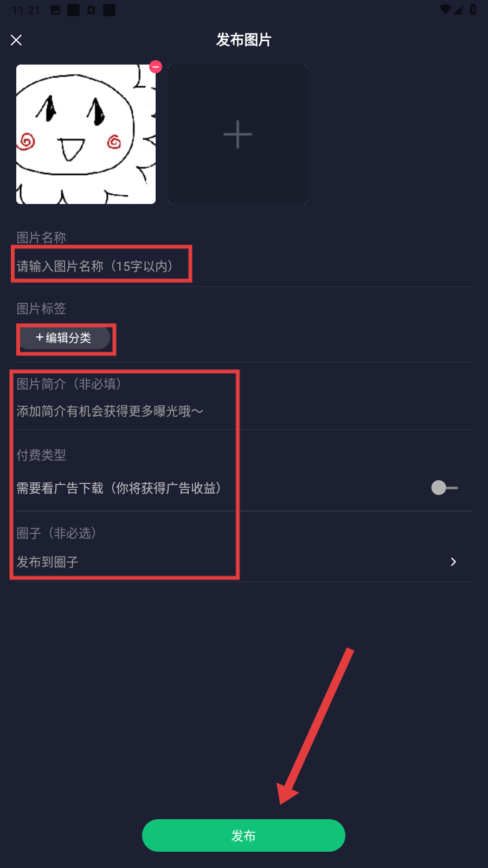
Task: Open the 发布到圈子 row
Action: (243, 562)
